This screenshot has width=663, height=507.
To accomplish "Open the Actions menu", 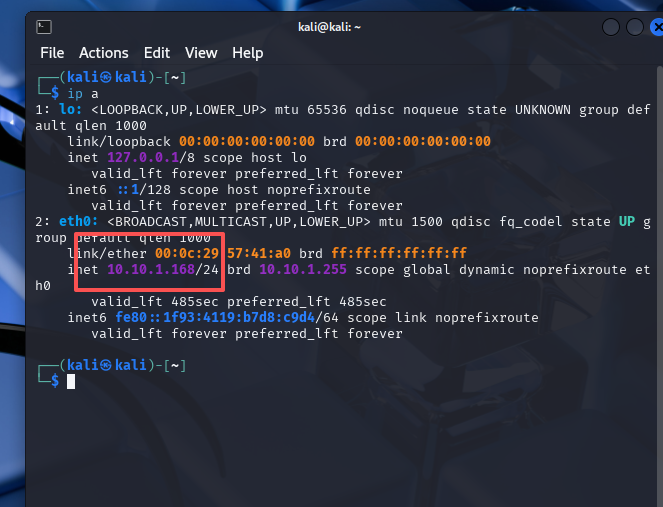I will click(x=104, y=53).
